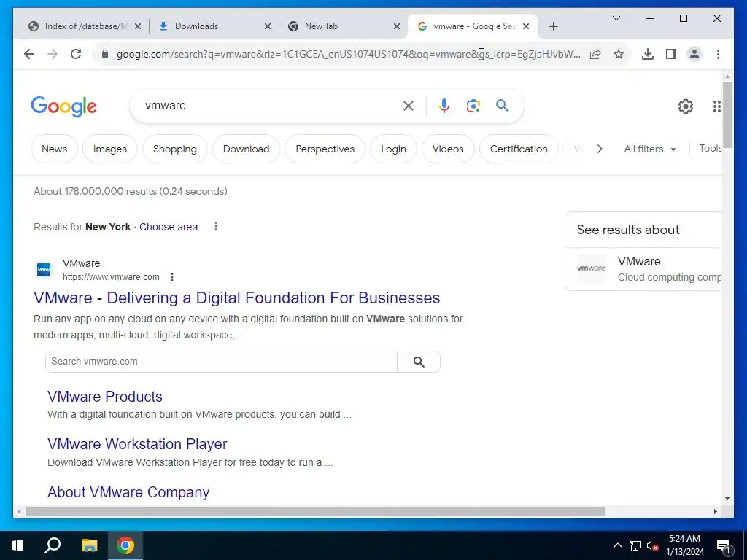This screenshot has width=747, height=560.
Task: Close the Downloads tab
Action: [268, 26]
